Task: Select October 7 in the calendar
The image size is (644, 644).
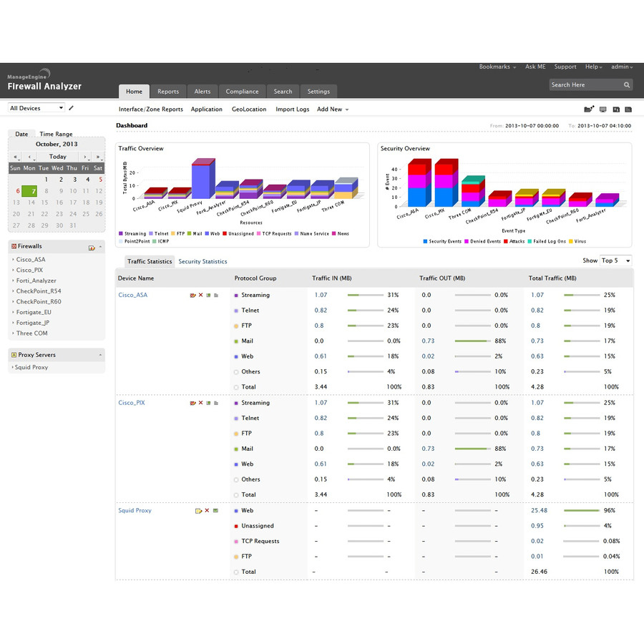Action: (29, 191)
